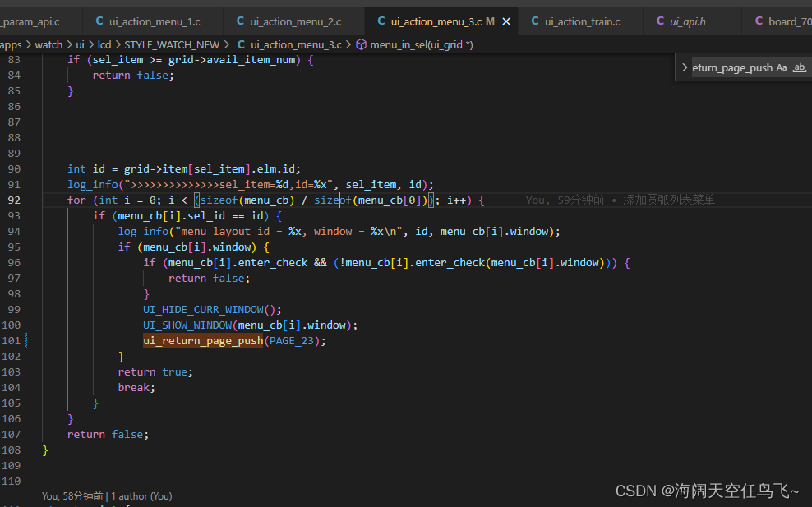
Task: Open the ui_action_train.c tab
Action: [x=582, y=21]
